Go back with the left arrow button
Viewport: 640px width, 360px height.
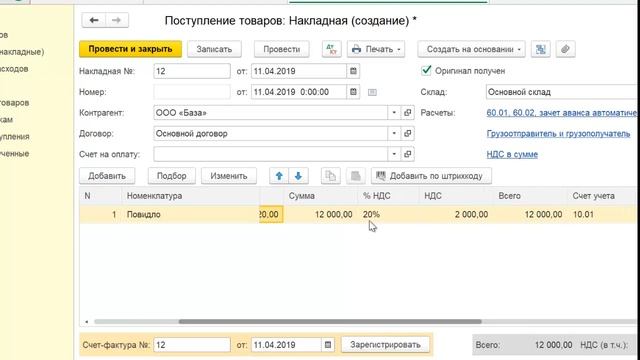(94, 20)
